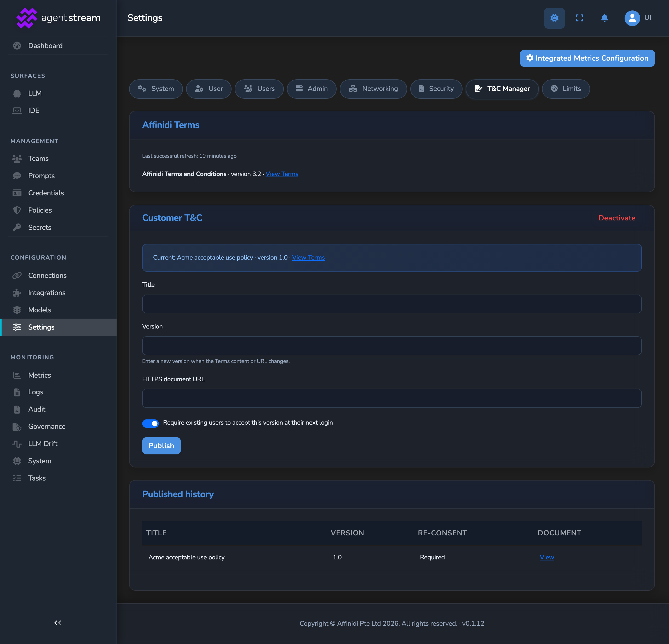Click the VERSION column header
Screen dimensions: 669x644
tap(347, 533)
